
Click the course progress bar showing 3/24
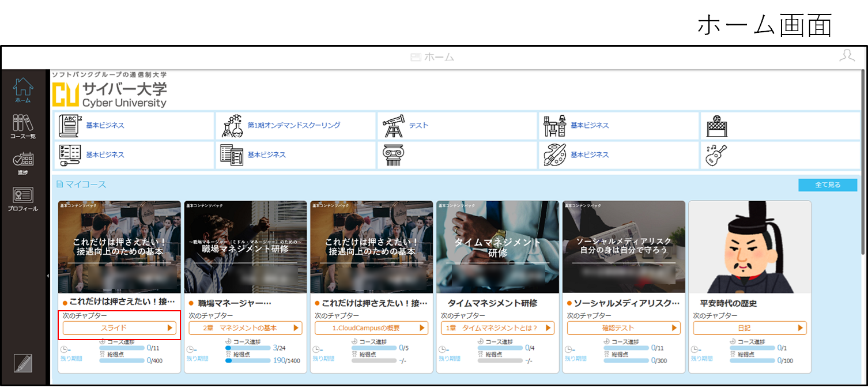pyautogui.click(x=247, y=348)
